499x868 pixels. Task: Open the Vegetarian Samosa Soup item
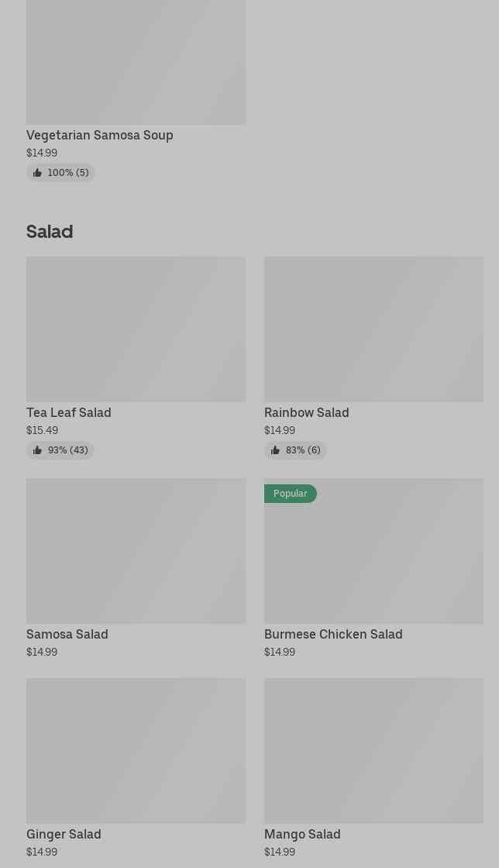tap(100, 135)
